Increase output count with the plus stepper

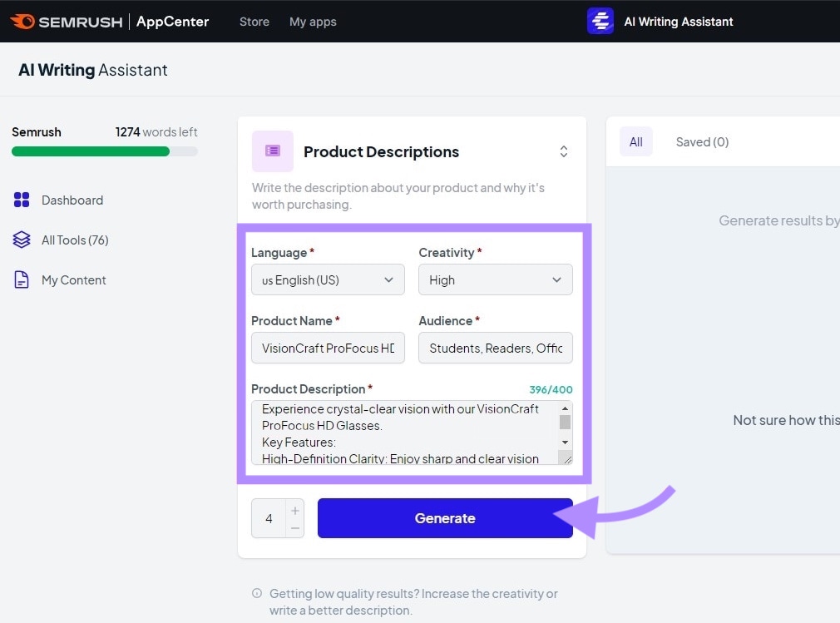click(x=295, y=510)
